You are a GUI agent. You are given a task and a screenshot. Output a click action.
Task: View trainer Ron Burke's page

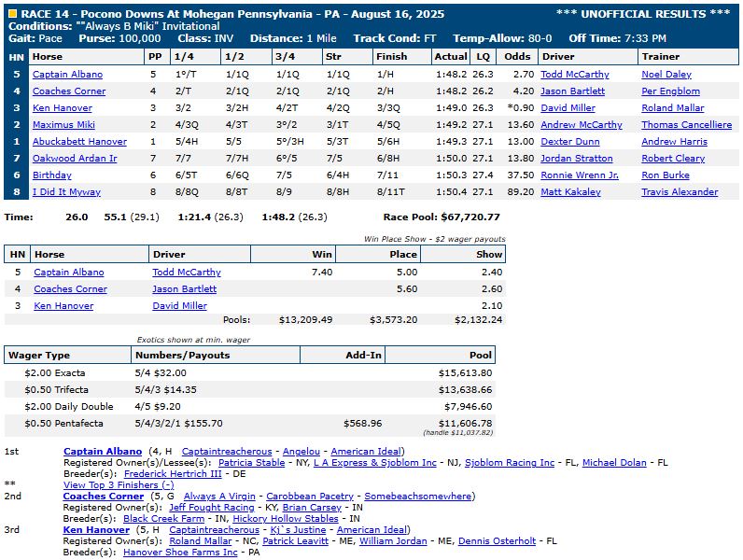664,175
